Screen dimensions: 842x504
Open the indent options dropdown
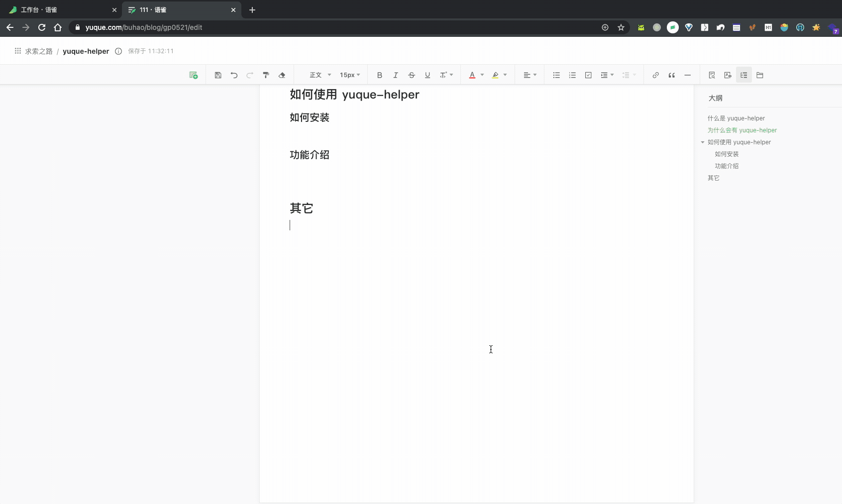[607, 75]
